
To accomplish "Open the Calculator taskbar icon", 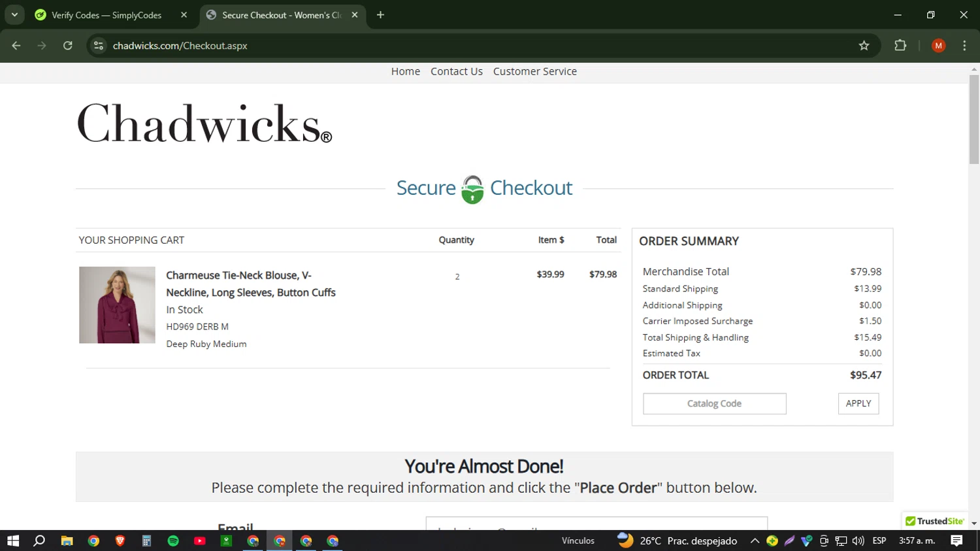I will 146,541.
